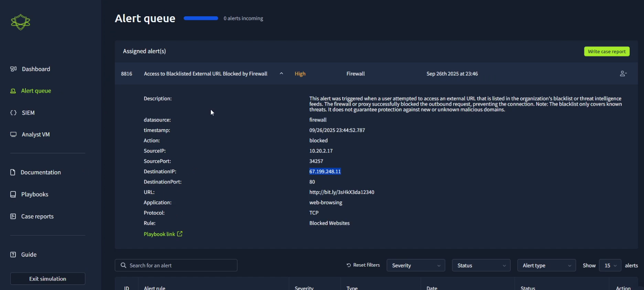Click the Write case report button
This screenshot has width=644, height=290.
tap(606, 52)
